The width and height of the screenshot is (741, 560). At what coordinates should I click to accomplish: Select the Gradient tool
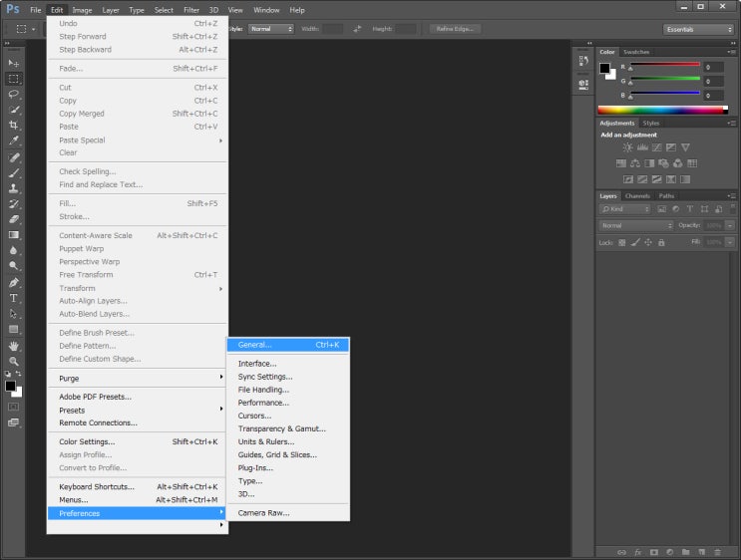coord(14,235)
